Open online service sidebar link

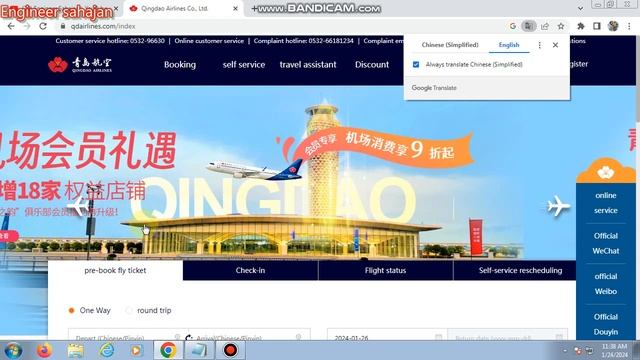coord(606,203)
